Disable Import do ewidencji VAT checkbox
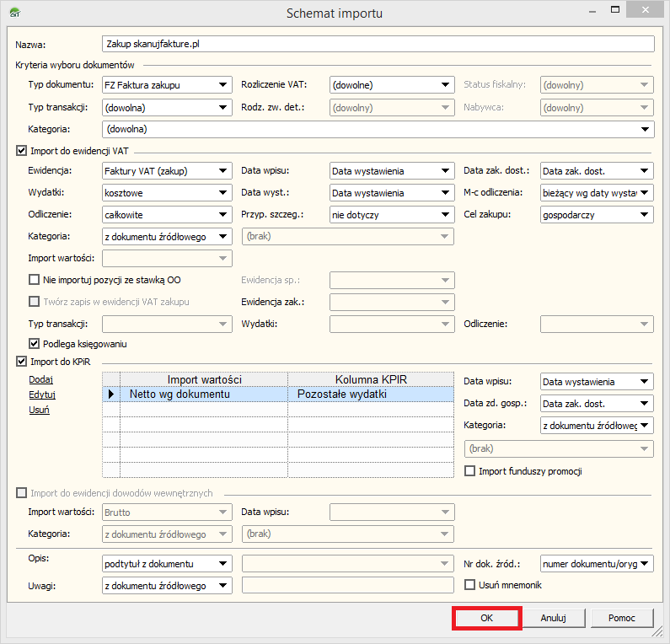Viewport: 670px width, 644px height. click(22, 151)
